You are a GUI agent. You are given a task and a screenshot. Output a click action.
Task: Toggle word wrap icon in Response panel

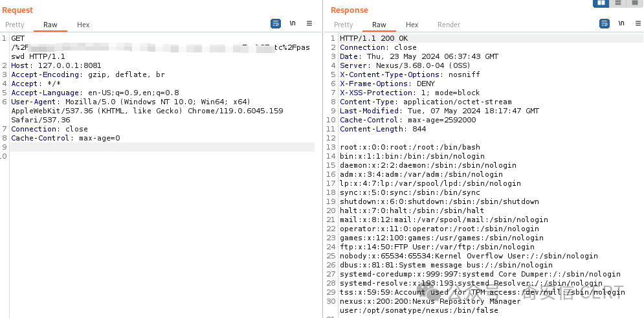(604, 24)
